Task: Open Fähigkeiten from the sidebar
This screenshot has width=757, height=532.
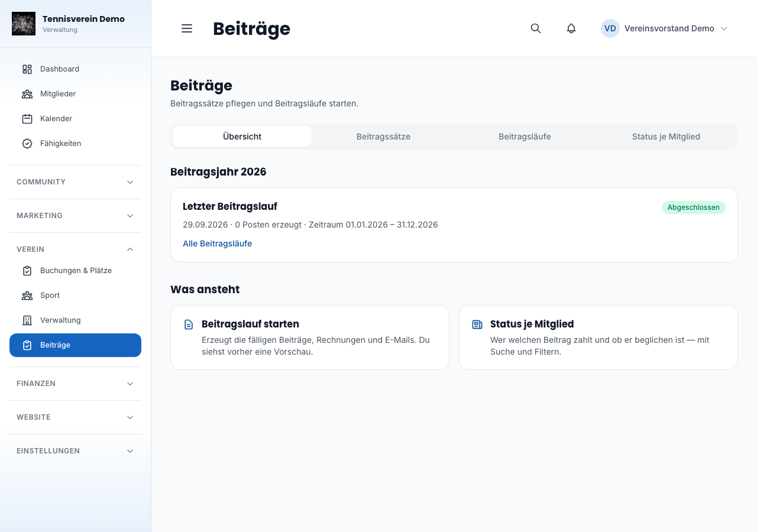Action: coord(75,144)
